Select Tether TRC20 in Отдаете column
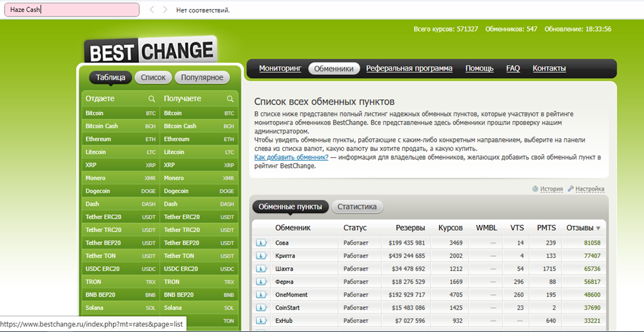This screenshot has height=332, width=644. (121, 229)
